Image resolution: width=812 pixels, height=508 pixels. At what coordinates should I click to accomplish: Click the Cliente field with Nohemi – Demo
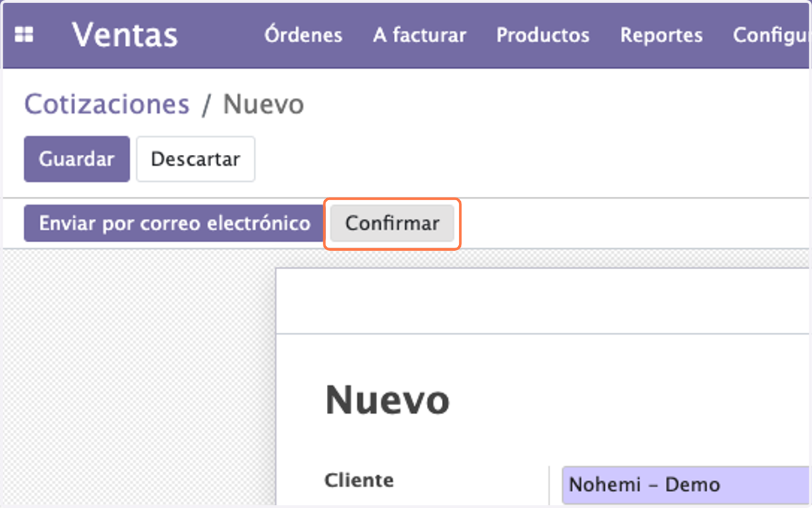(687, 484)
